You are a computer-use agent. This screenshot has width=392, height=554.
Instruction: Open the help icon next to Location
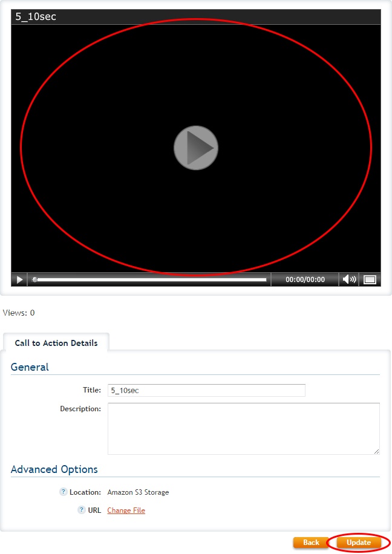[x=64, y=492]
